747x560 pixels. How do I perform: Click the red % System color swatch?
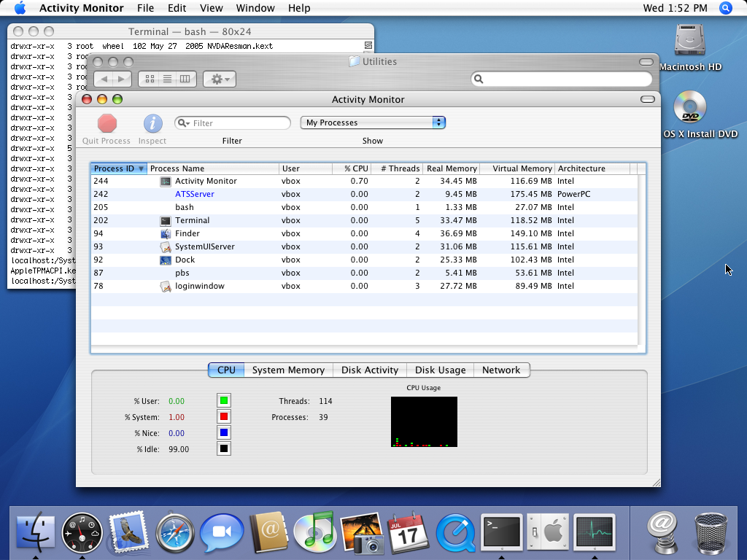pos(224,416)
